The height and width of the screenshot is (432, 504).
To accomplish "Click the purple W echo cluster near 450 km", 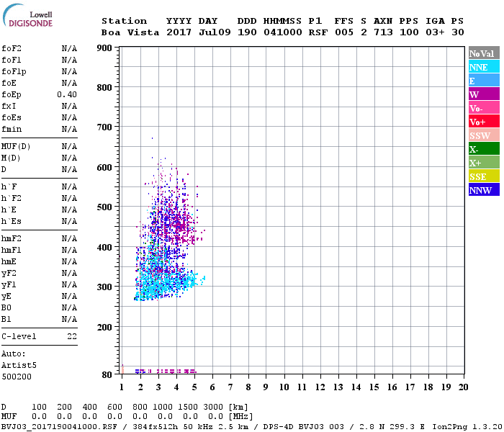I will [x=180, y=227].
